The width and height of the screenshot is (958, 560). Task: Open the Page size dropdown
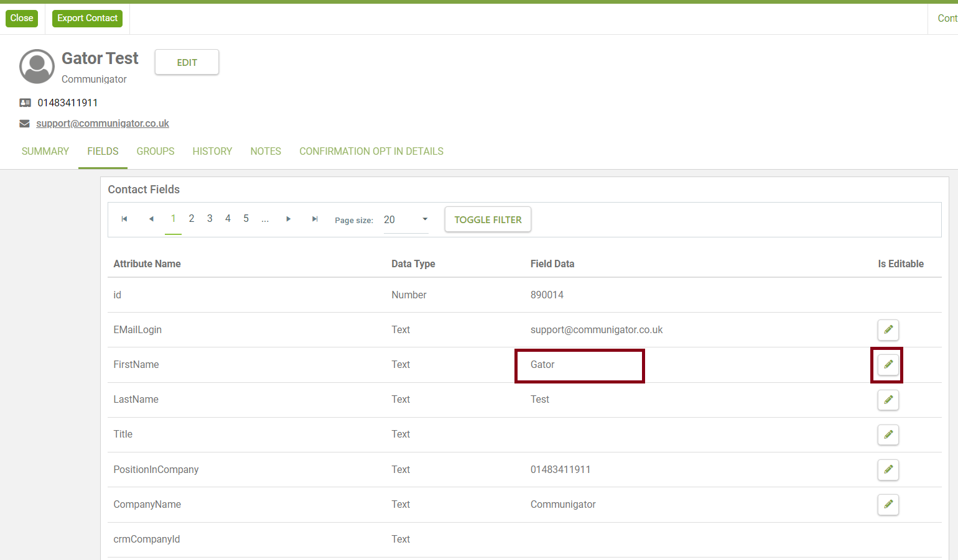click(x=406, y=219)
